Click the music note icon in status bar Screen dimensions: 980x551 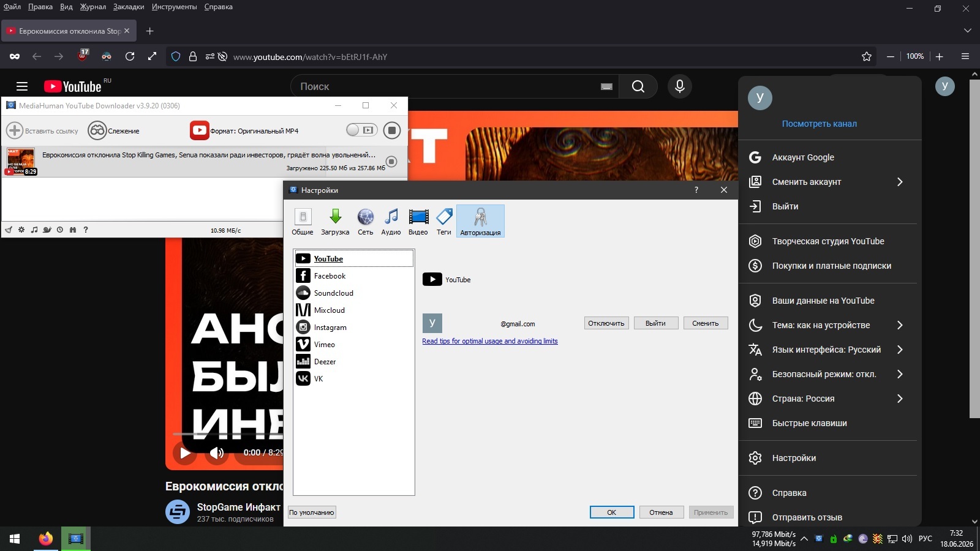(34, 230)
